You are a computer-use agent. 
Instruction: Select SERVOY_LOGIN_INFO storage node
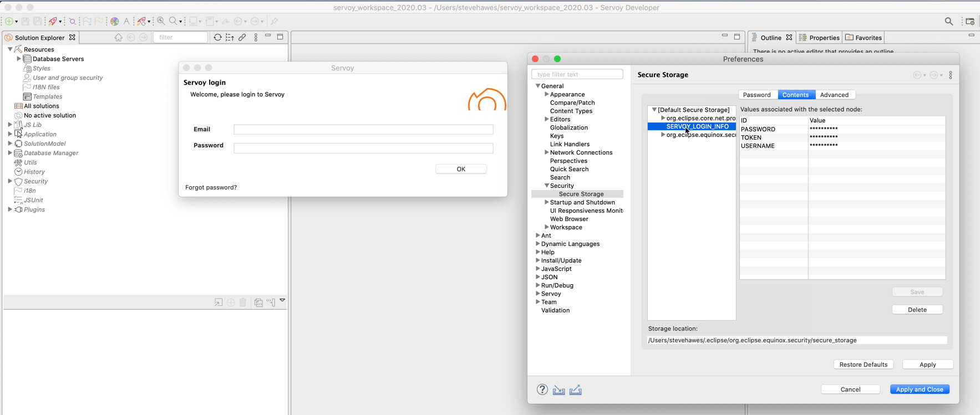(697, 126)
